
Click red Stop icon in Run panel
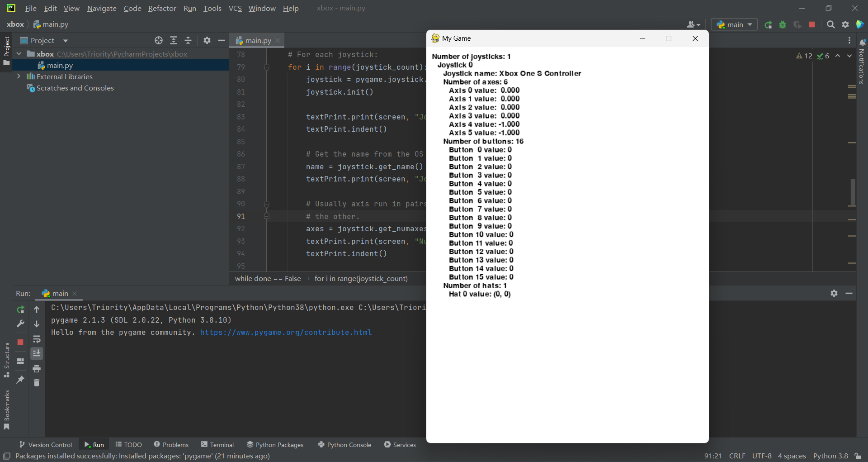20,342
